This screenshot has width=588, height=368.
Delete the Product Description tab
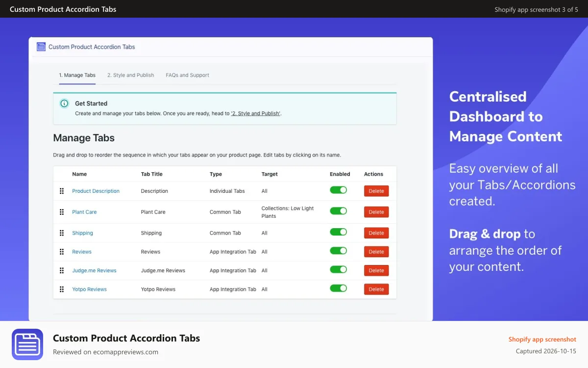376,191
